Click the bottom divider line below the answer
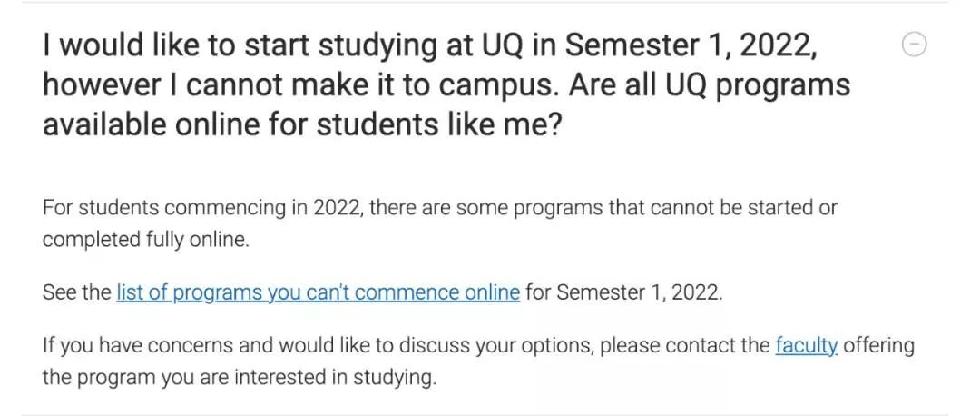 (x=485, y=413)
